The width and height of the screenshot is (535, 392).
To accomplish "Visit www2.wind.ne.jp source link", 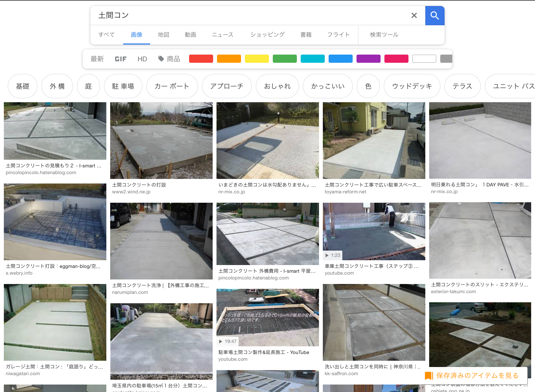I will [x=131, y=192].
